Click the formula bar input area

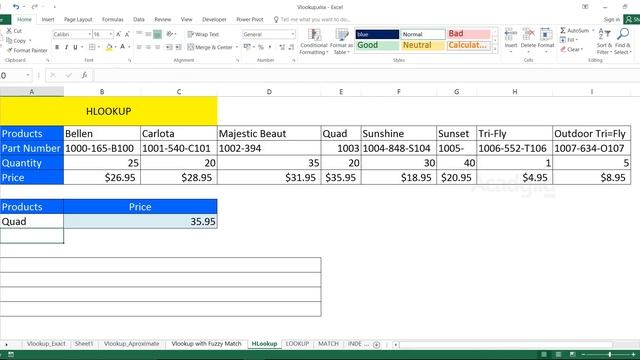[x=366, y=75]
